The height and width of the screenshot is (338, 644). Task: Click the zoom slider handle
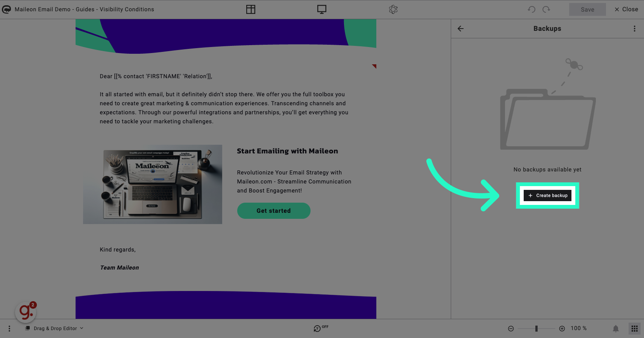coord(536,329)
